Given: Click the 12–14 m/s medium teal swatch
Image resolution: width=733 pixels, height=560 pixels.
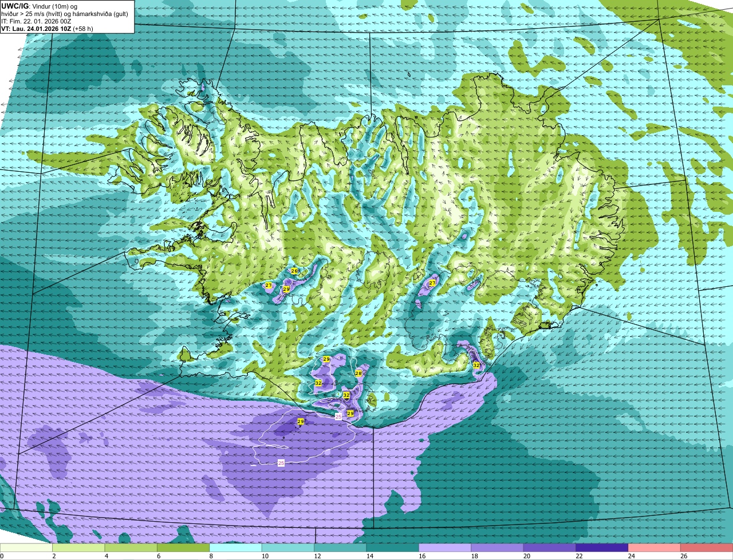Looking at the screenshot, I should click(340, 547).
